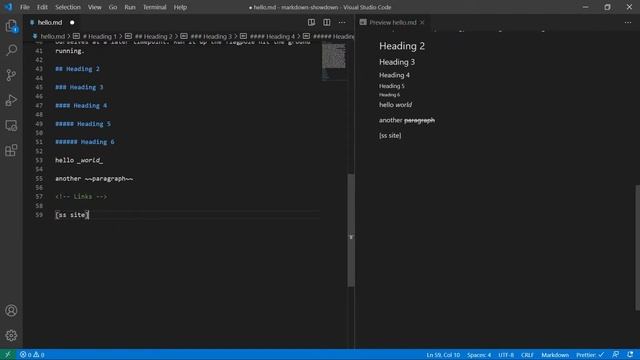Screen dimensions: 640x360
Task: Open the Terminal menu
Action: 155,7
